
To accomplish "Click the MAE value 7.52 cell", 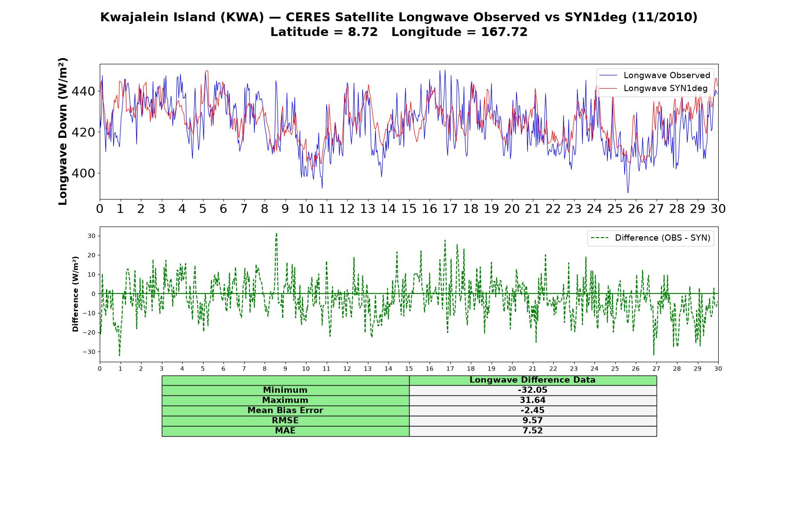I will pos(532,431).
